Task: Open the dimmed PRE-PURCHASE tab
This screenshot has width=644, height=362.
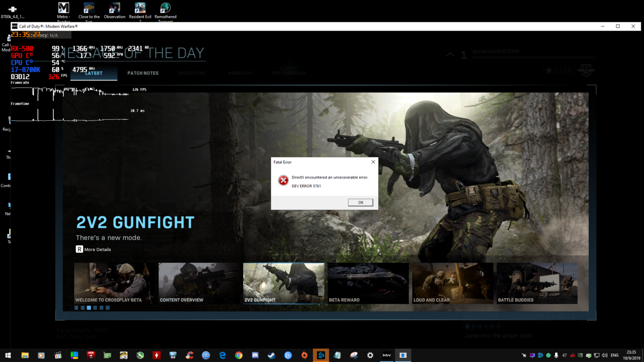Action: (289, 73)
